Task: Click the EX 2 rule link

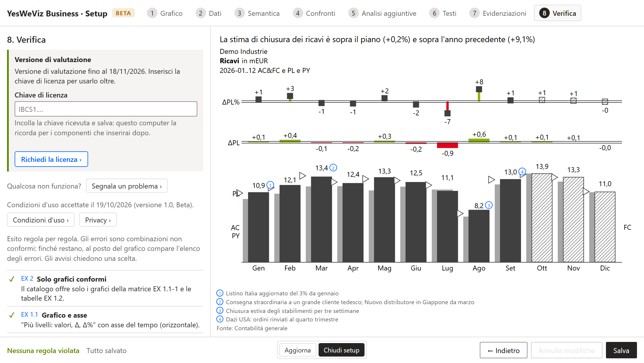Action: [27, 279]
